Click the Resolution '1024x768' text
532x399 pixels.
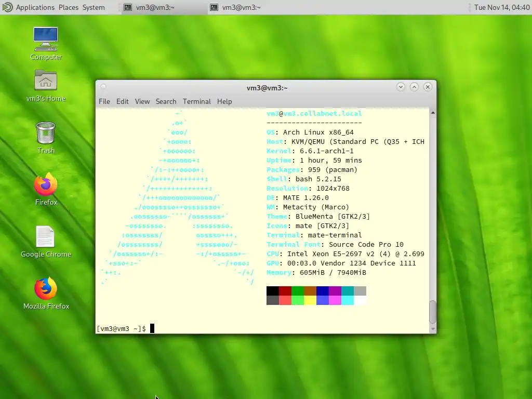click(x=333, y=188)
